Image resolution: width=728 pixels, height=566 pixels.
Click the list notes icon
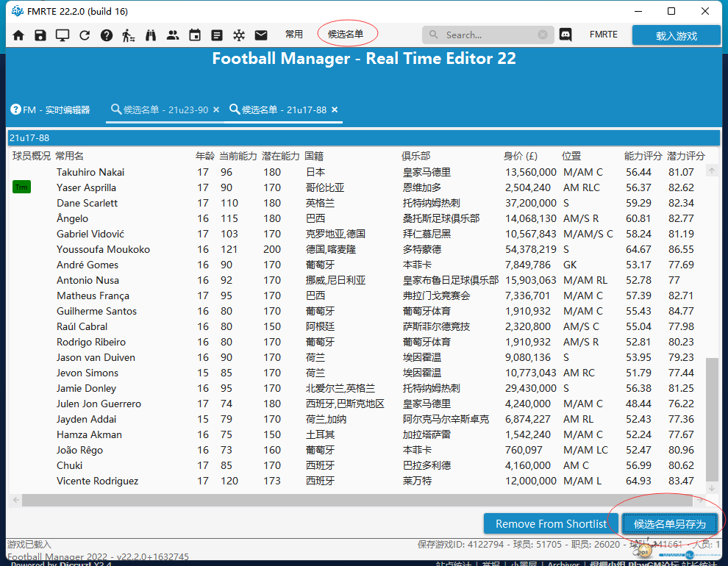click(x=217, y=35)
